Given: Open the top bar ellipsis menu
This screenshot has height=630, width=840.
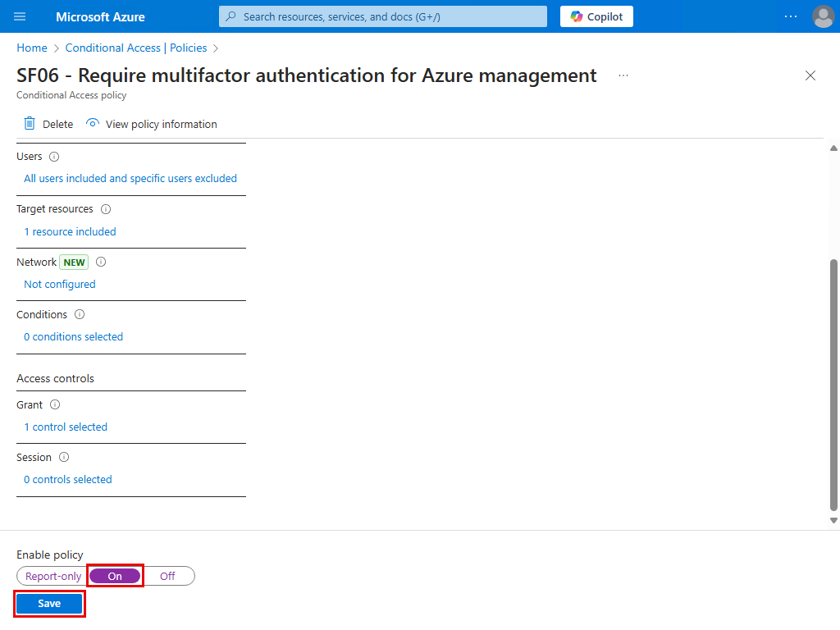Looking at the screenshot, I should coord(790,16).
